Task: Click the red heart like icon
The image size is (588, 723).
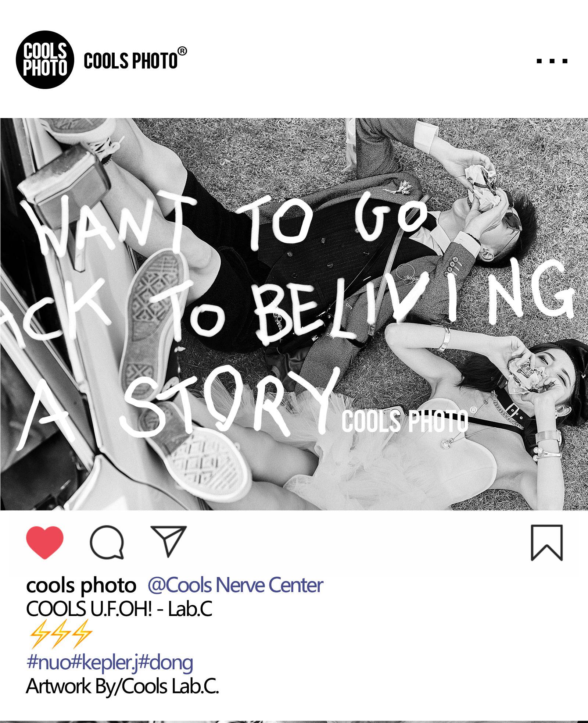Action: click(45, 542)
